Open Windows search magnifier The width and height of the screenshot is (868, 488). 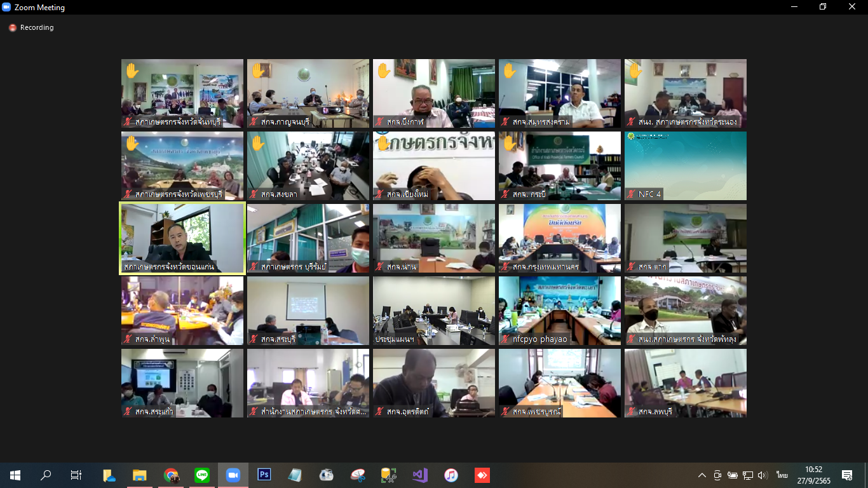click(x=46, y=475)
